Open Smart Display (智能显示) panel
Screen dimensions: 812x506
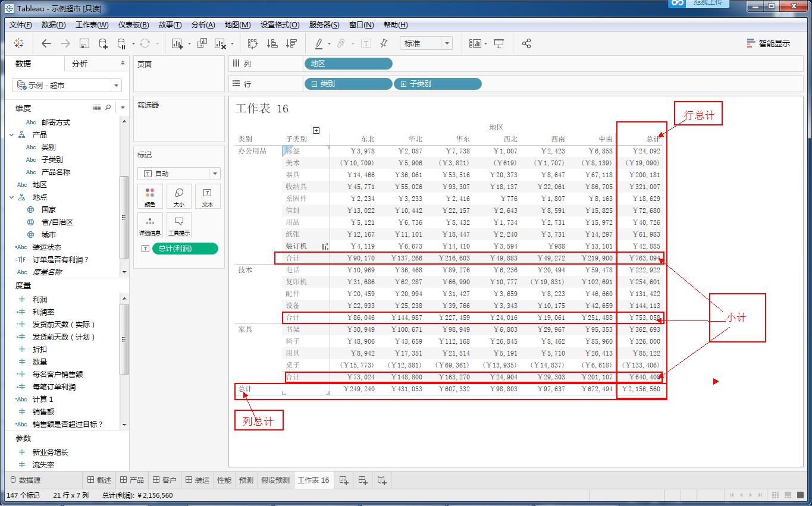(769, 43)
